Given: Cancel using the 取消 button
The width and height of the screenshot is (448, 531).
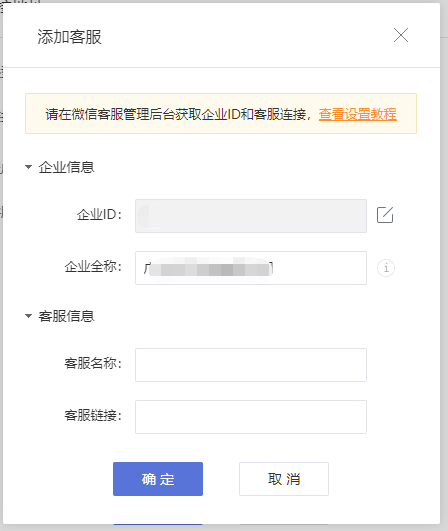Looking at the screenshot, I should [284, 479].
